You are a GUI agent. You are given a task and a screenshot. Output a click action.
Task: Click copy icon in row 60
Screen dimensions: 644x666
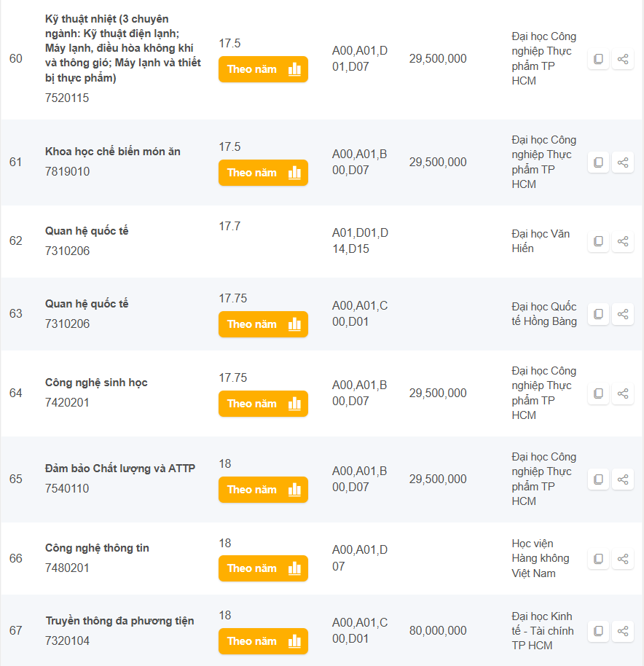pos(598,59)
